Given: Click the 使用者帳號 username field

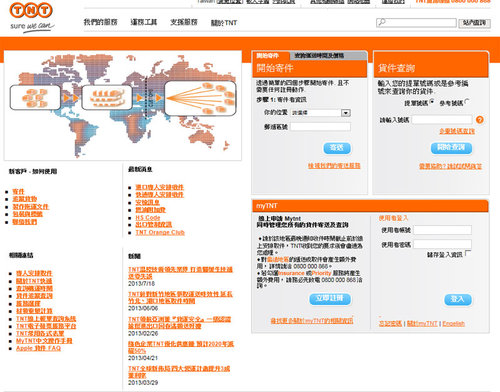Looking at the screenshot, I should coord(442,230).
